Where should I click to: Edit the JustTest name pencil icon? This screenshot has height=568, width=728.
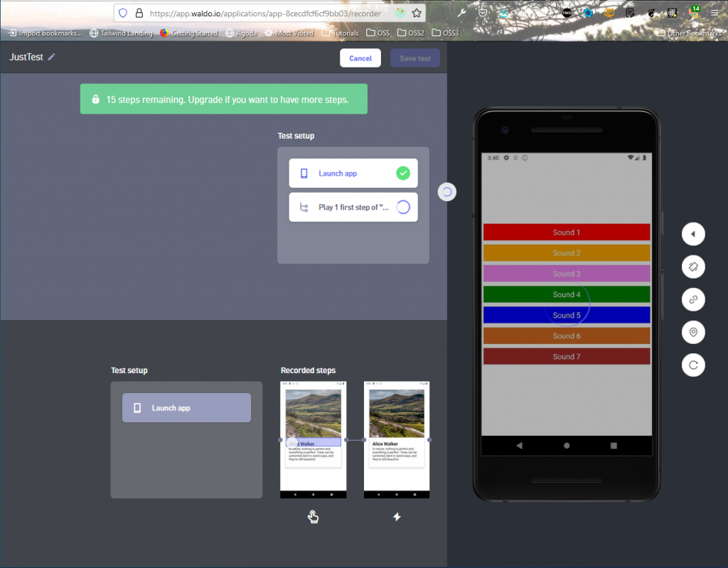[x=51, y=57]
